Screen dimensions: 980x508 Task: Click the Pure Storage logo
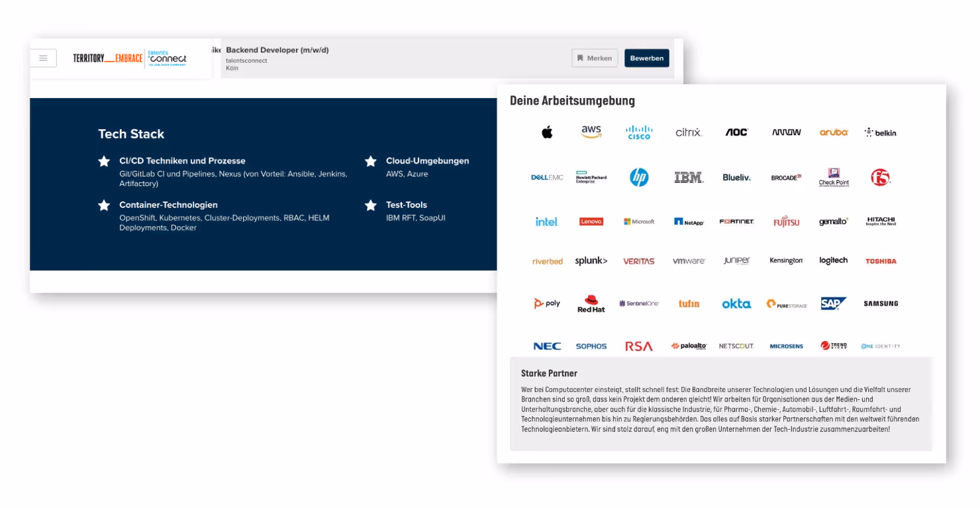pos(786,304)
